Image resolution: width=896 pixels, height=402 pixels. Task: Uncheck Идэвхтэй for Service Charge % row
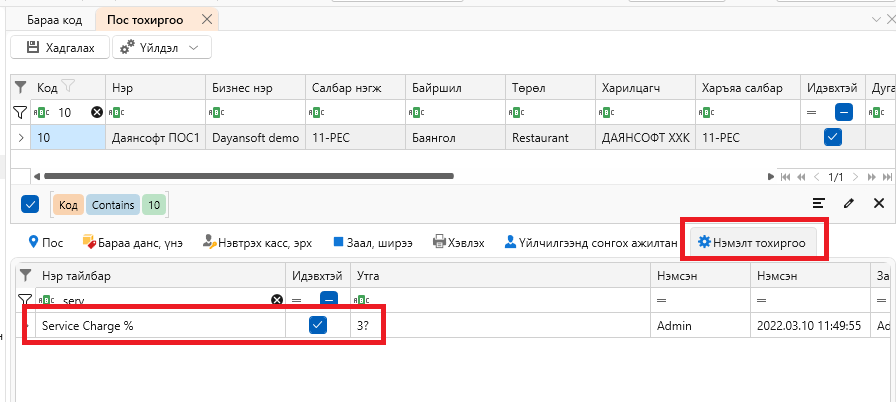pos(318,325)
